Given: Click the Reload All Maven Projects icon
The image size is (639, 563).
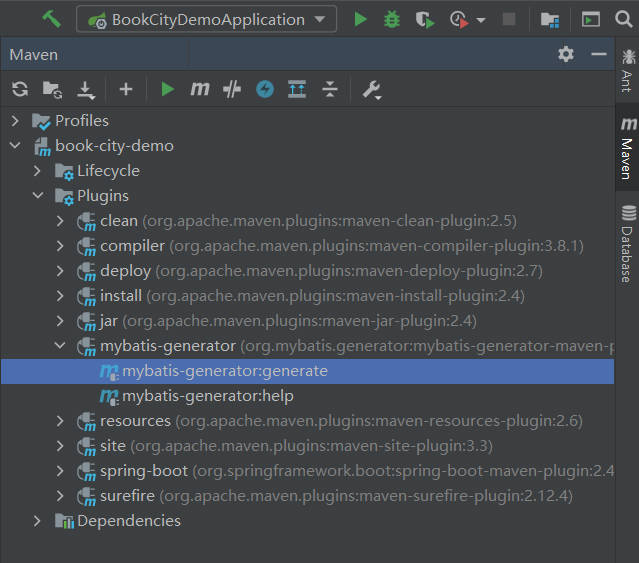Looking at the screenshot, I should [19, 90].
